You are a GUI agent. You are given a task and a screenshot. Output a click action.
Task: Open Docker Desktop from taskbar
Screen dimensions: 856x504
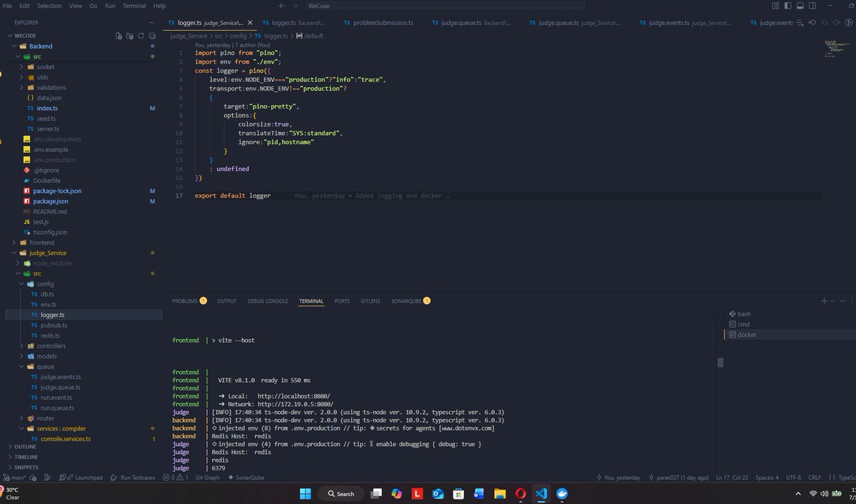tap(562, 493)
